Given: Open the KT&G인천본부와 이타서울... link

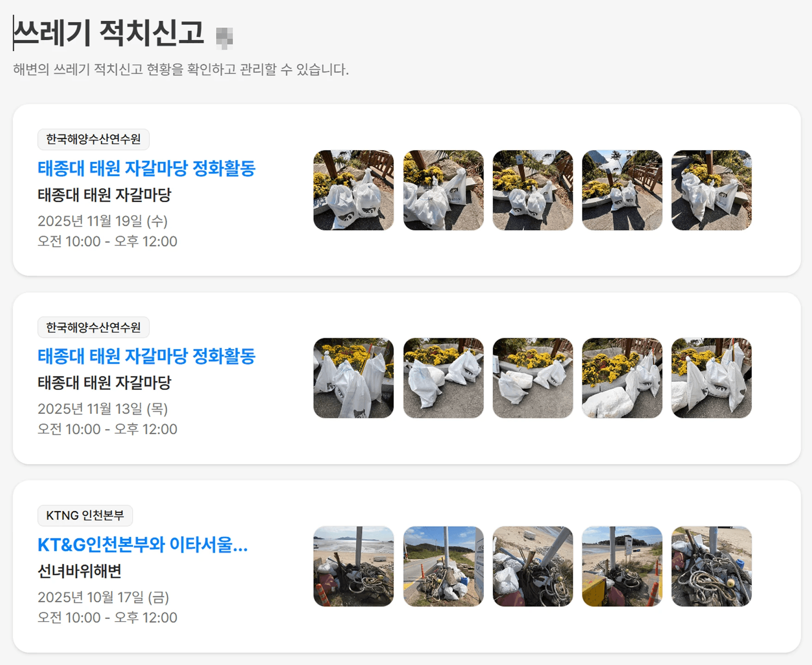Looking at the screenshot, I should click(x=143, y=545).
